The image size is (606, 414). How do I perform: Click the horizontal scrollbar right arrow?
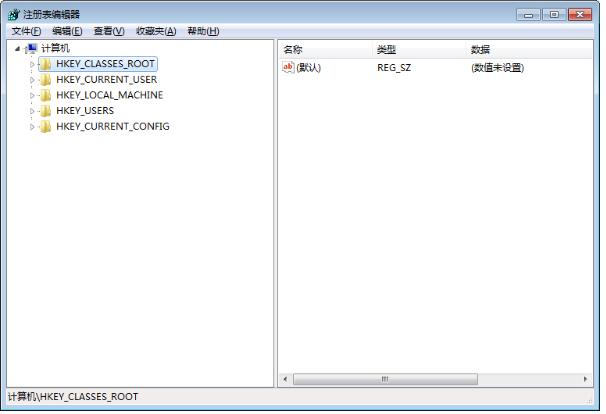tap(585, 379)
